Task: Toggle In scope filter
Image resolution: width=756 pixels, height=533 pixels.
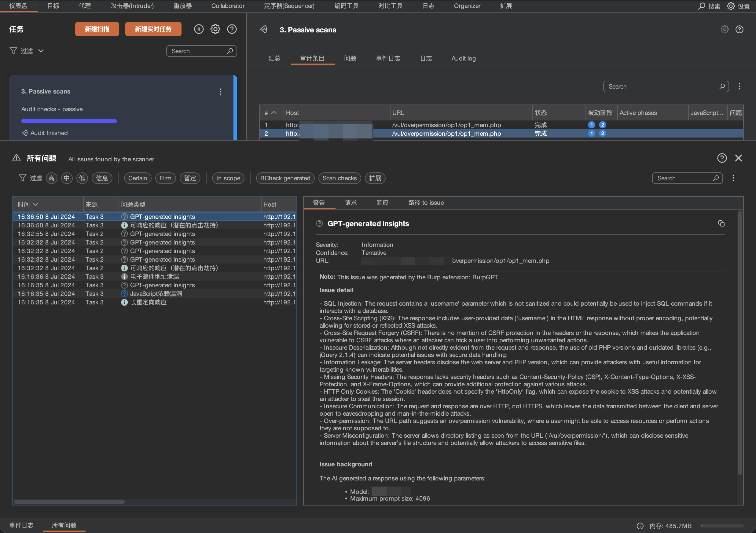Action: (x=228, y=178)
